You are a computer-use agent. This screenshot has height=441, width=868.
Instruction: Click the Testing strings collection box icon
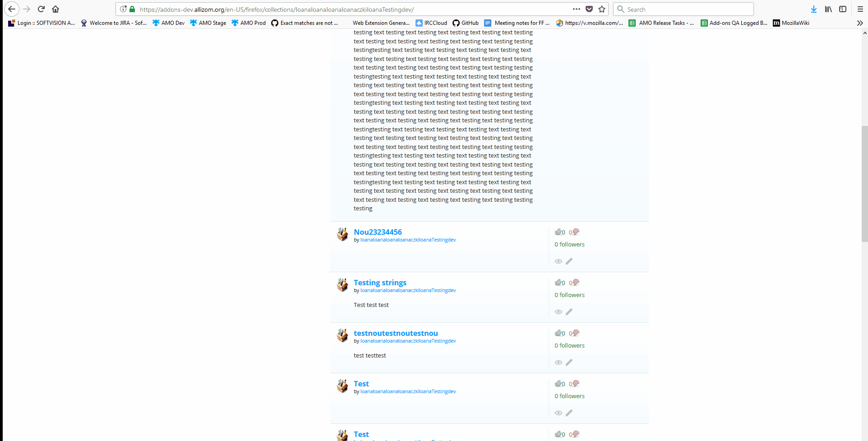pyautogui.click(x=342, y=285)
